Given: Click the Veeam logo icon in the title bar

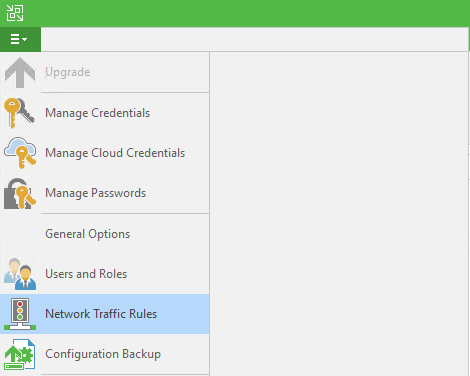Looking at the screenshot, I should point(15,13).
